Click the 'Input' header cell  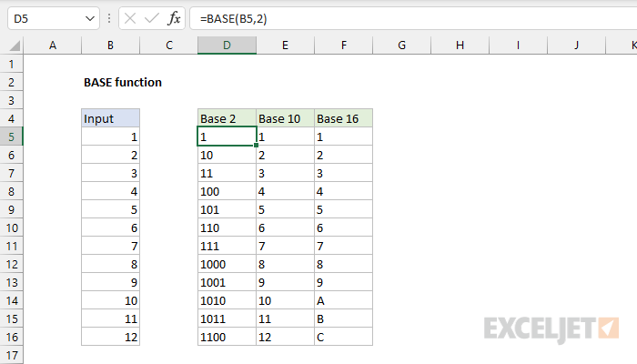click(x=110, y=118)
